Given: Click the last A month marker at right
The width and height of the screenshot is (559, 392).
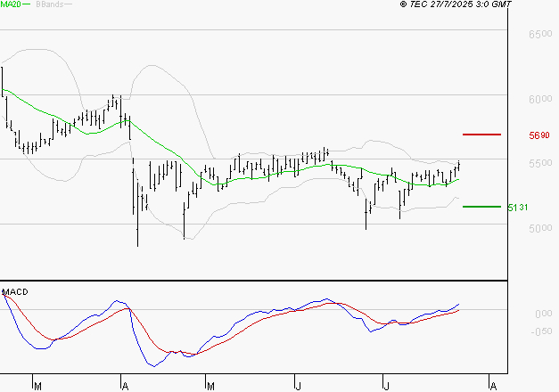Looking at the screenshot, I should [x=491, y=386].
